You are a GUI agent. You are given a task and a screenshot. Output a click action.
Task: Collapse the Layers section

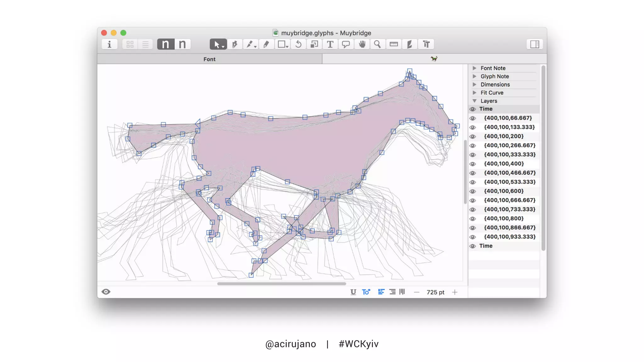[475, 101]
